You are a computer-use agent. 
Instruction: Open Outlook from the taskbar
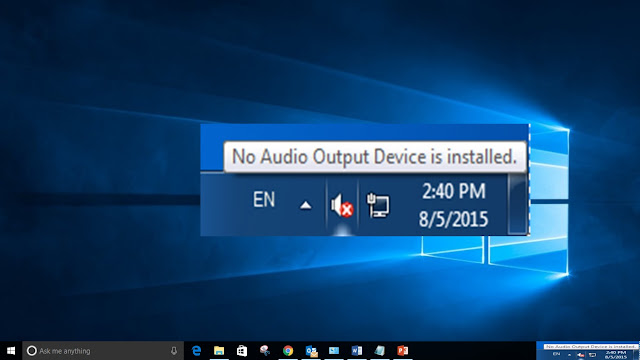(311, 351)
